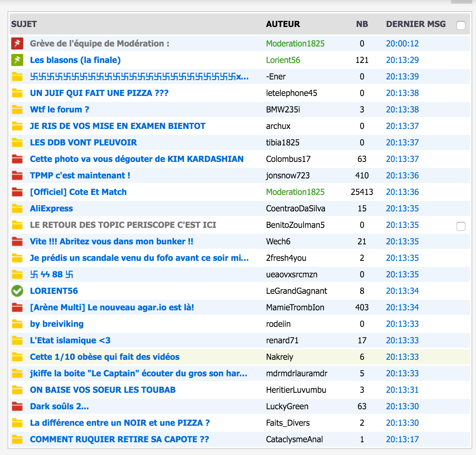This screenshot has height=455, width=476.
Task: Click the DERNIER MSG column header
Action: (416, 24)
